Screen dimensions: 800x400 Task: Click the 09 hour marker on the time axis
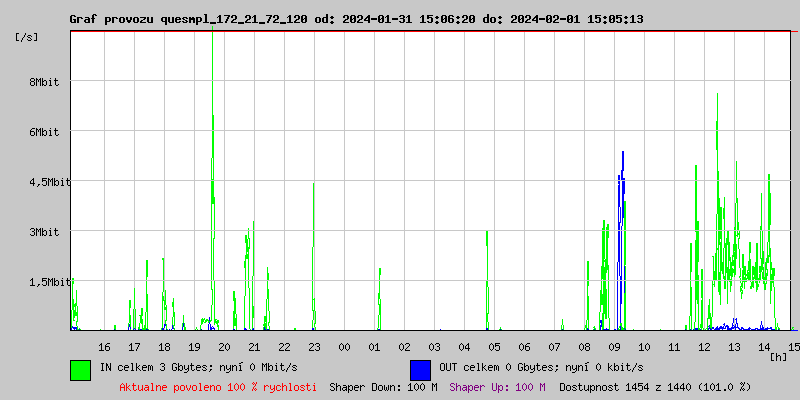tap(615, 347)
